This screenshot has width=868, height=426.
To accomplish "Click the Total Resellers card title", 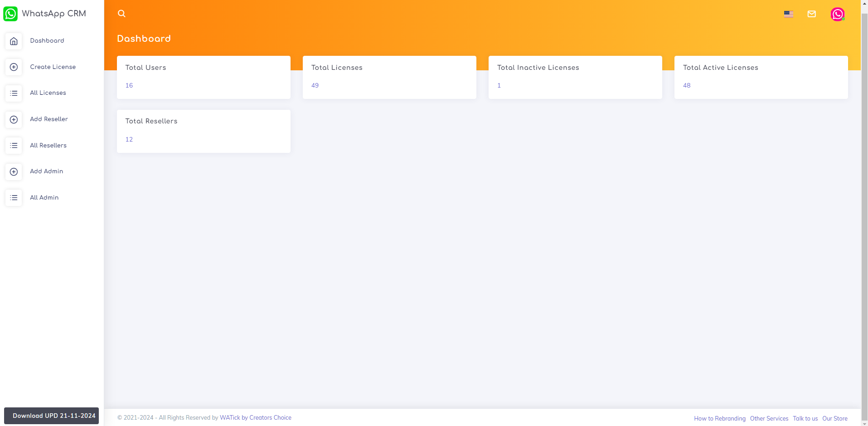I will [151, 121].
